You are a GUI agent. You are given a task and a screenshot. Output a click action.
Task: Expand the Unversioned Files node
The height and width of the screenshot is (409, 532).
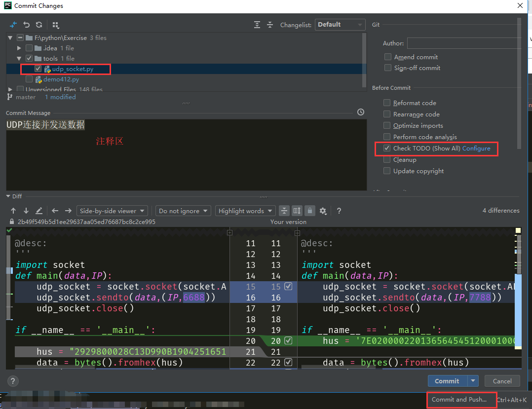tap(10, 89)
